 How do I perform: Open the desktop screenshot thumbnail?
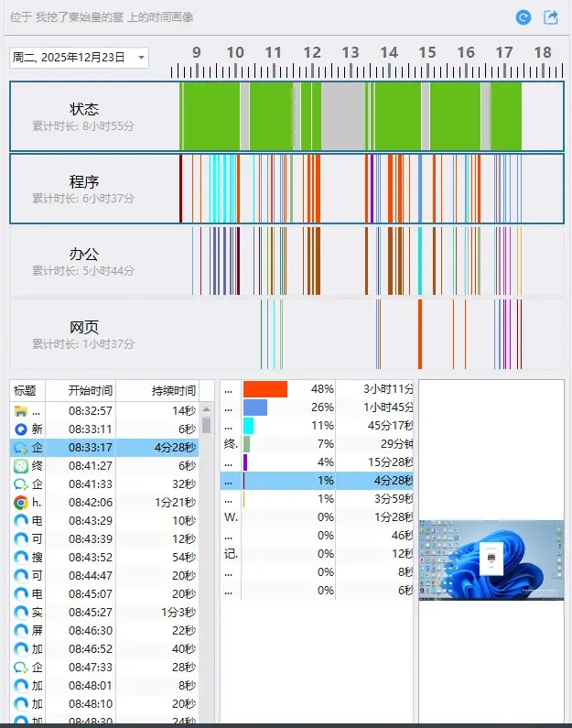[491, 560]
